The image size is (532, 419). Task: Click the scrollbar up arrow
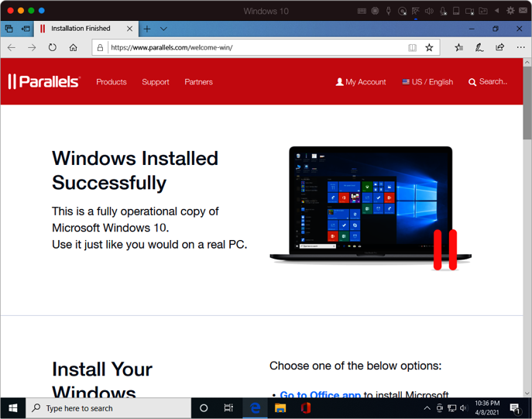(x=527, y=63)
